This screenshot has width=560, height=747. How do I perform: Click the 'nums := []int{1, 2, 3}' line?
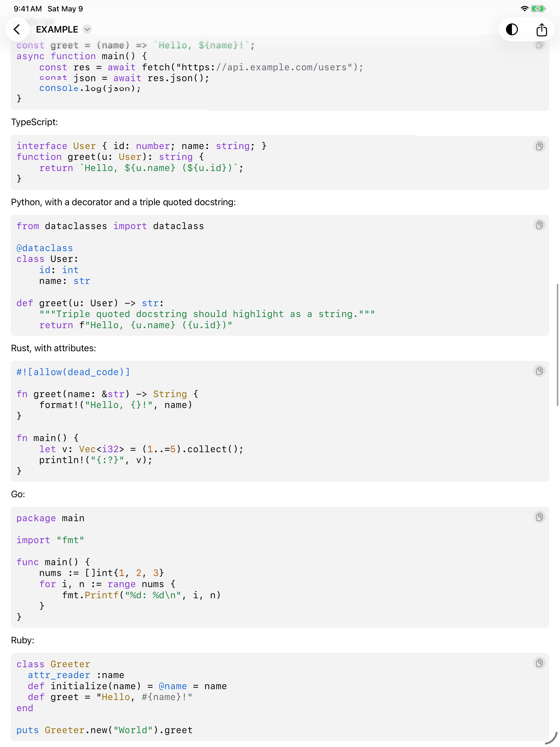click(x=101, y=573)
